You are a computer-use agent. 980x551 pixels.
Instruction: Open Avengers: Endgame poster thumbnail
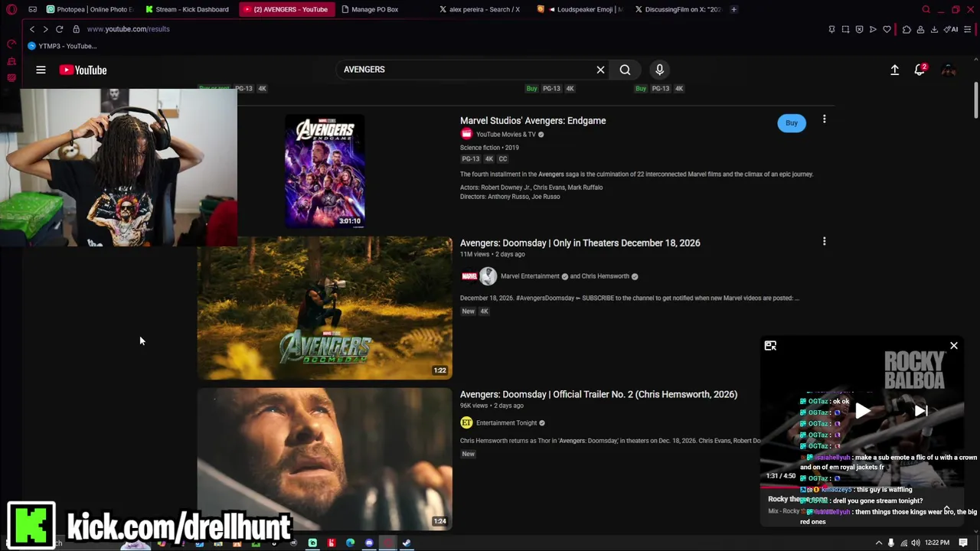(325, 171)
